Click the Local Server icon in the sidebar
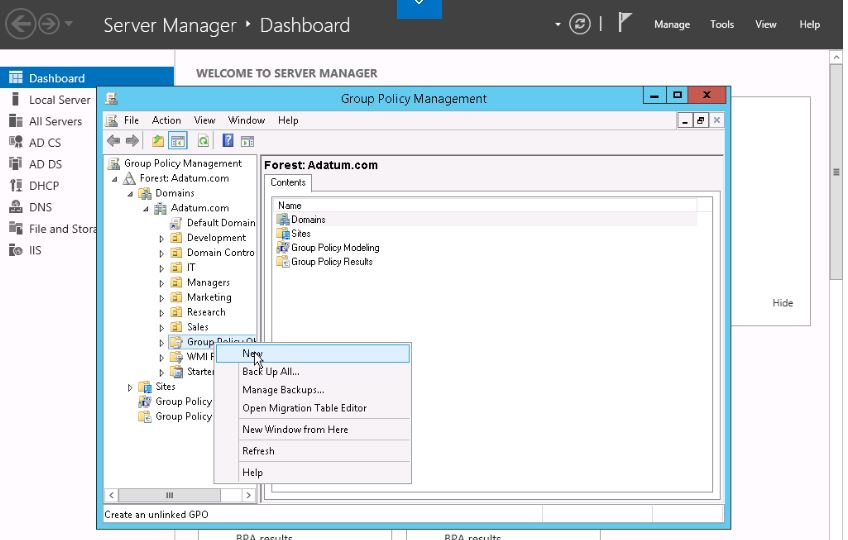This screenshot has height=540, width=848. click(x=16, y=99)
